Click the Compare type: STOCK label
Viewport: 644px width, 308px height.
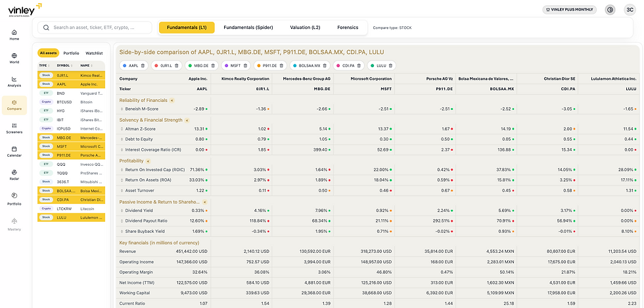[392, 28]
